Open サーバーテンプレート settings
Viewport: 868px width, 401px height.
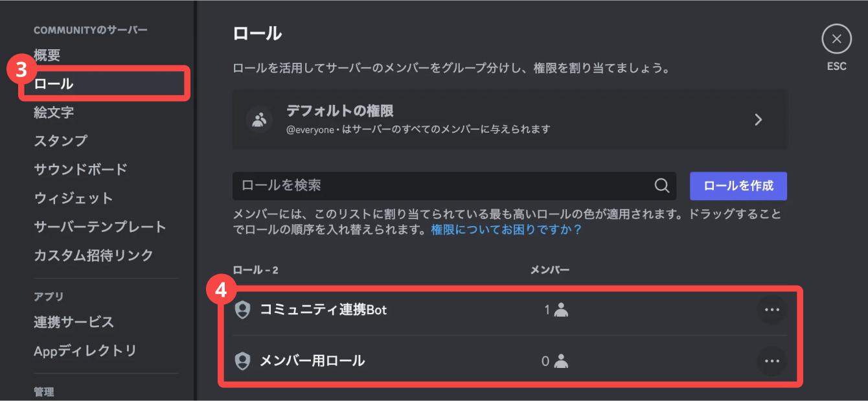(x=100, y=227)
